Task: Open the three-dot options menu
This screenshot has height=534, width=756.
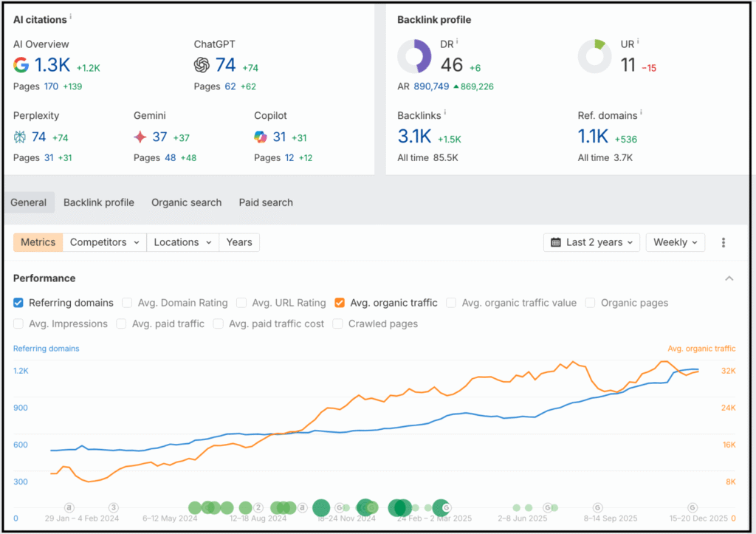Action: click(724, 242)
